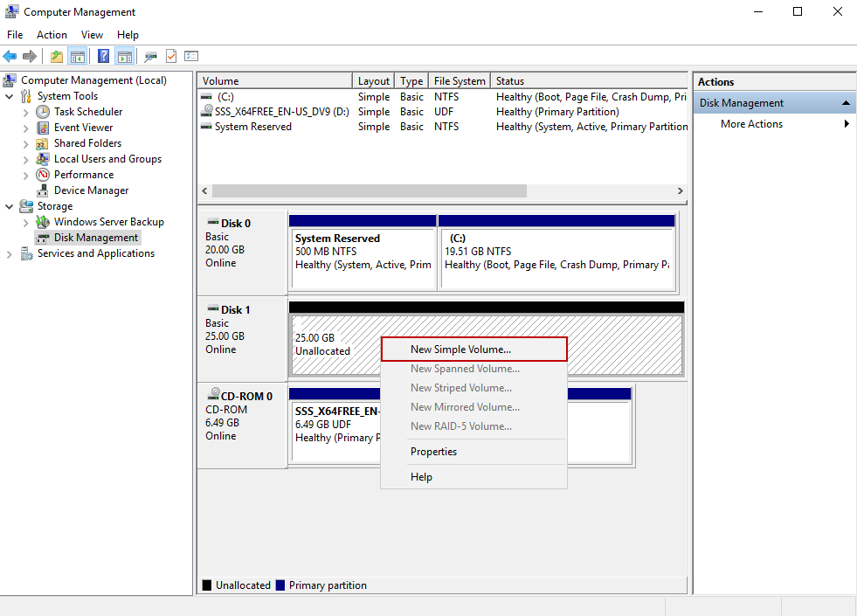
Task: Collapse the Storage tree node
Action: coord(10,206)
